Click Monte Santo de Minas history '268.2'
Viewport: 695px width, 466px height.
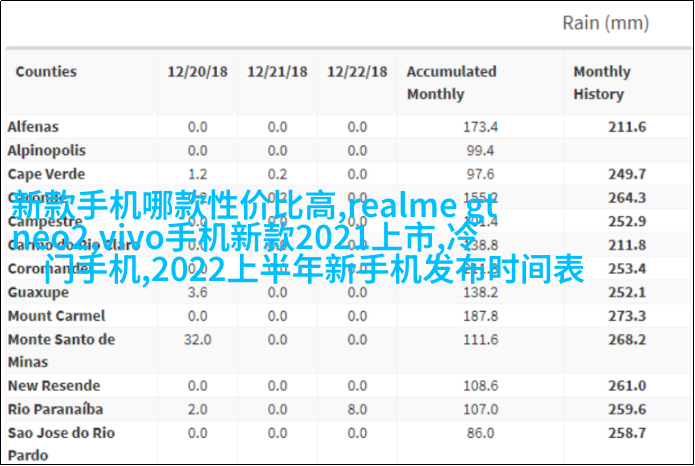[x=627, y=340]
